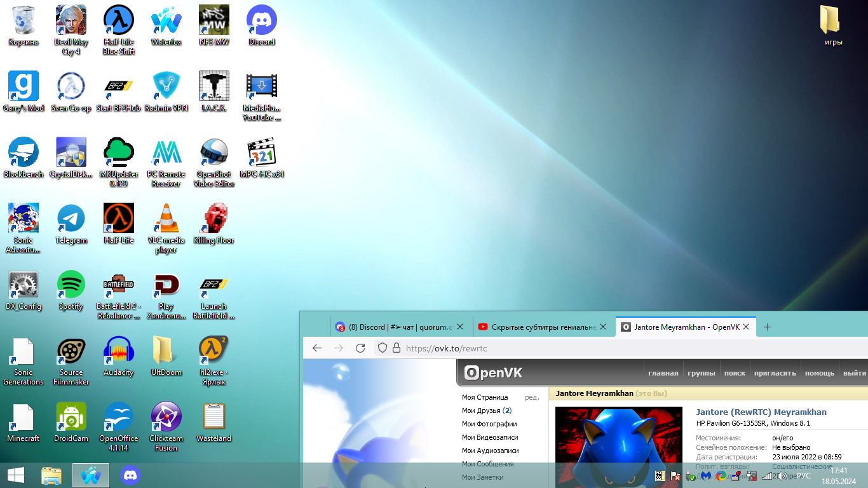Image resolution: width=868 pixels, height=488 pixels.
Task: Reload the current OpenVK page
Action: (360, 348)
